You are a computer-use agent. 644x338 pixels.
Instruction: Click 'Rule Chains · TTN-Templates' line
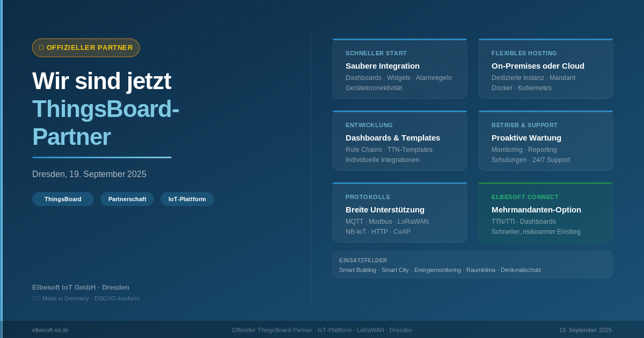point(389,150)
